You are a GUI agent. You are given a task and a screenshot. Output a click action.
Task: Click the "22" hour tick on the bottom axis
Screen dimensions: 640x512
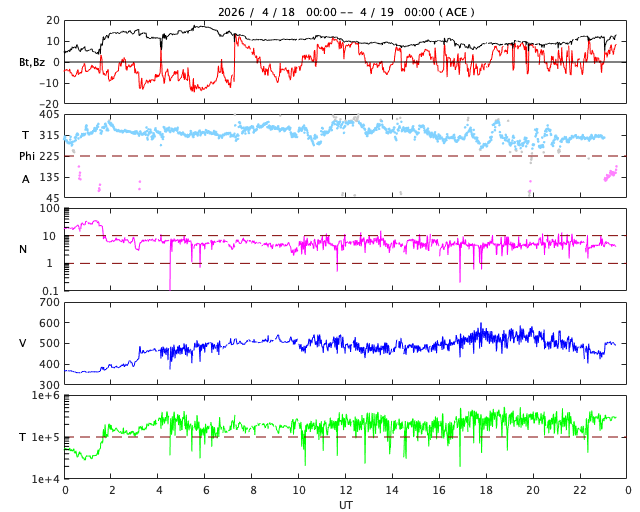point(581,491)
